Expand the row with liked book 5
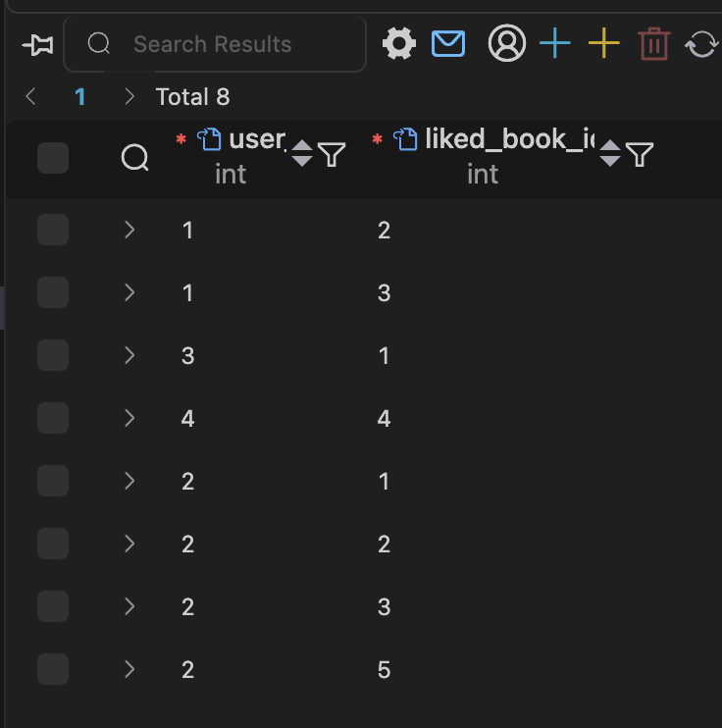This screenshot has width=722, height=728. [x=129, y=669]
